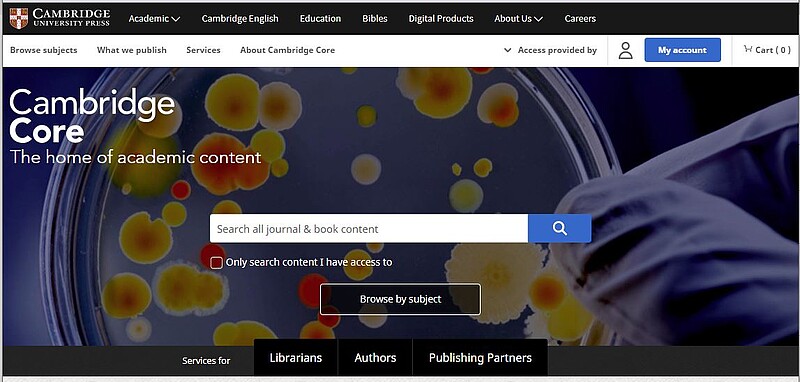Tick Only search content I have access to

coord(216,263)
